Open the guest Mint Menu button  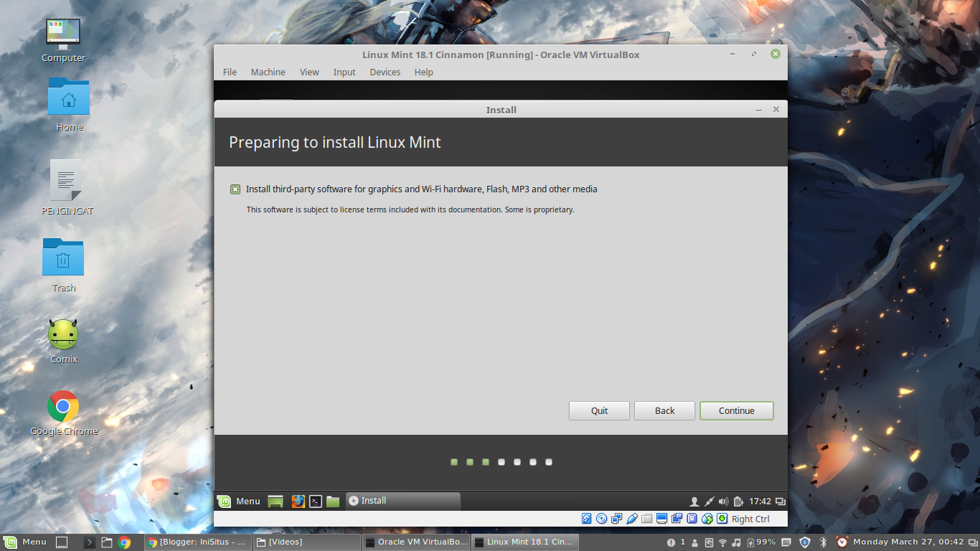pyautogui.click(x=240, y=501)
